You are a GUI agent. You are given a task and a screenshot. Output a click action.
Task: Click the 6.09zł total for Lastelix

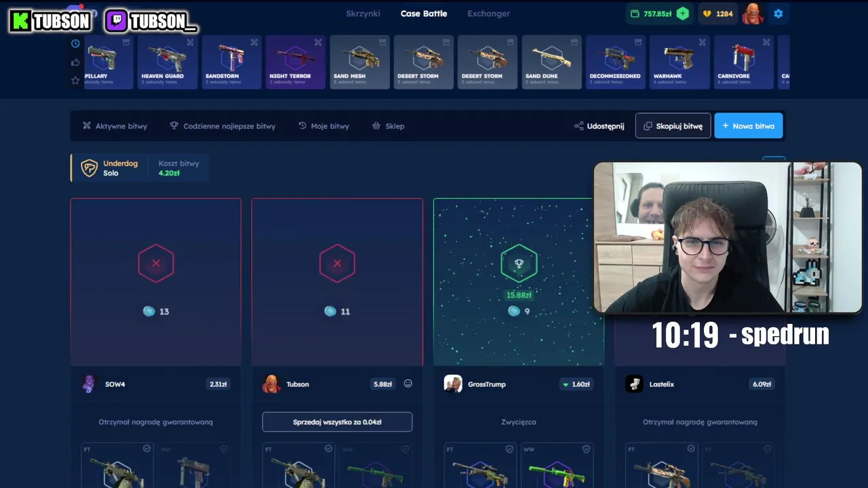tap(762, 384)
